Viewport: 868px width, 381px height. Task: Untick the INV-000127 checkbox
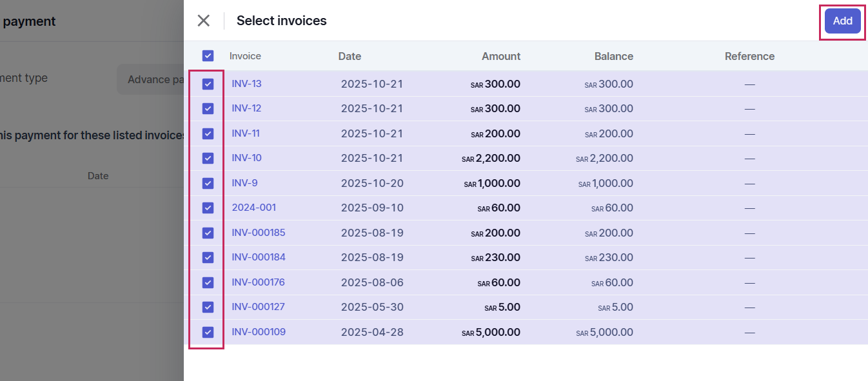pyautogui.click(x=208, y=307)
